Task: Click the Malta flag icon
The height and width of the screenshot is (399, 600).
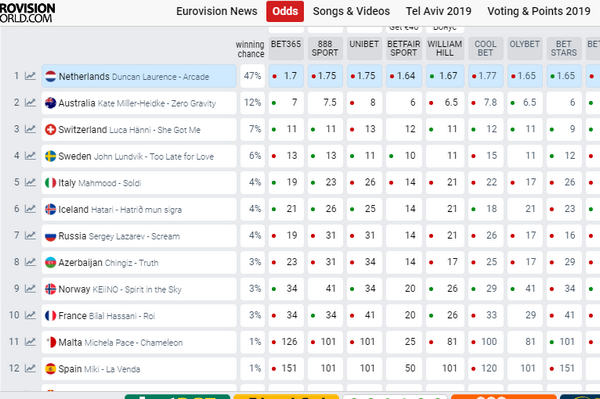Action: (x=51, y=342)
